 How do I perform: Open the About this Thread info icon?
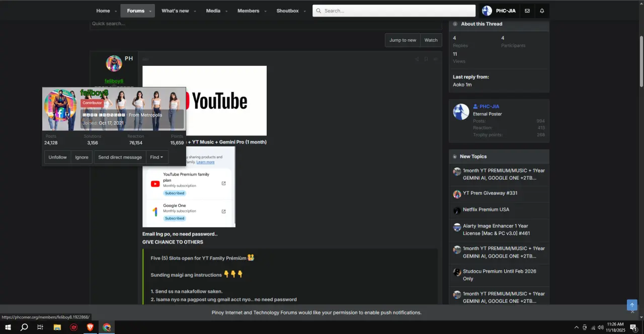click(455, 24)
